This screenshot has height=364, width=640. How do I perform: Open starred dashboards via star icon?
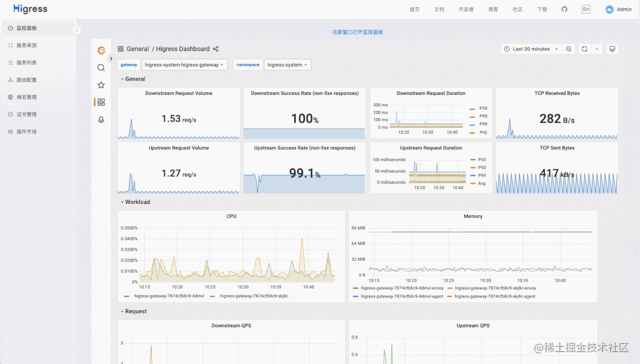pos(101,85)
